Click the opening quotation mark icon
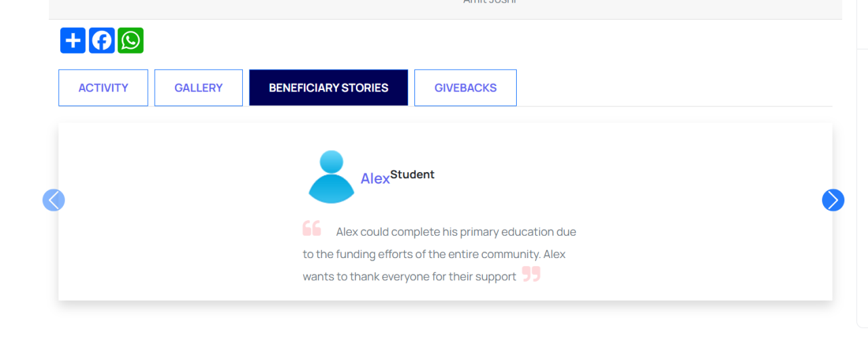The width and height of the screenshot is (868, 363). coord(312,228)
